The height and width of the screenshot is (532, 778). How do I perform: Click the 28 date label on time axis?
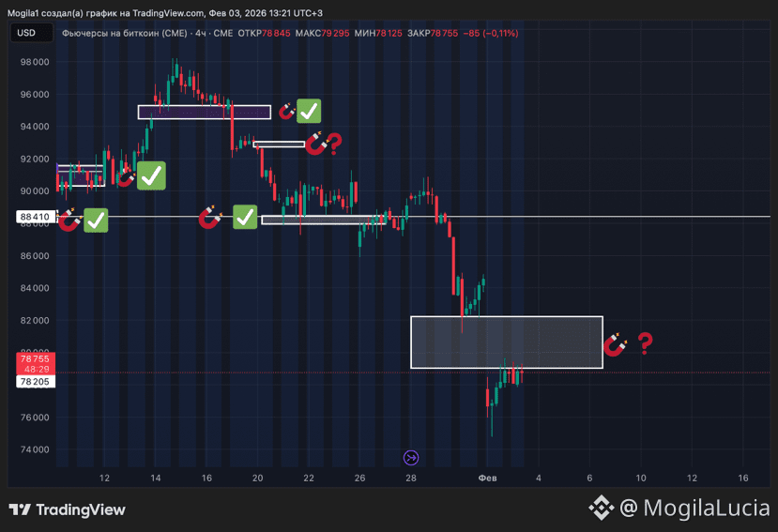(x=411, y=478)
